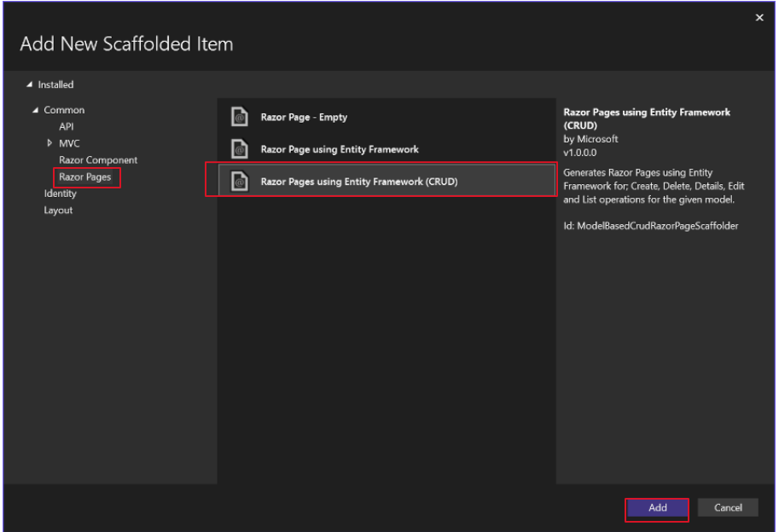The image size is (779, 532).
Task: Select the Identity category
Action: [60, 194]
